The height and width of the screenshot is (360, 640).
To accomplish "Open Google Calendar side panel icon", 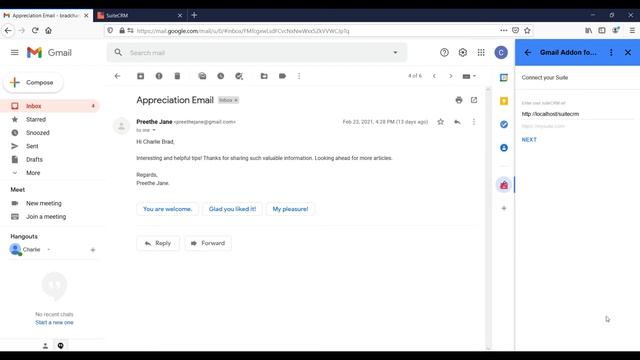I will coord(504,78).
